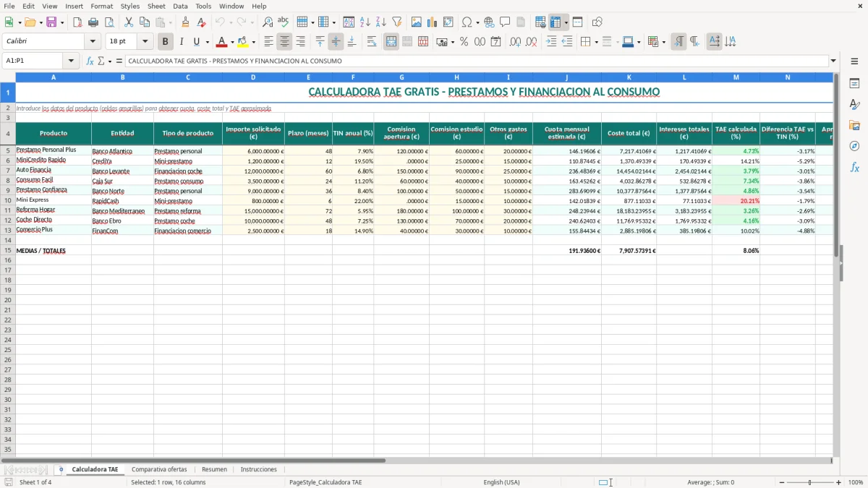Switch to Instrucciones sheet tab

click(x=258, y=470)
